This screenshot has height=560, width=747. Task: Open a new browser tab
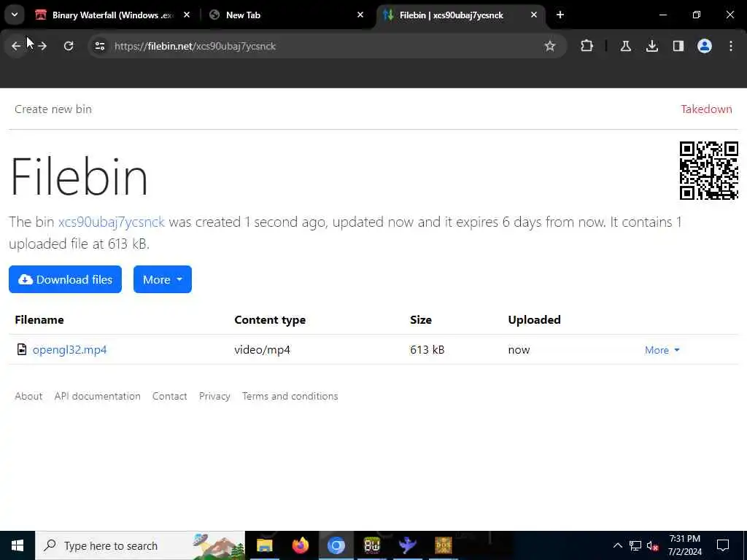(x=560, y=15)
